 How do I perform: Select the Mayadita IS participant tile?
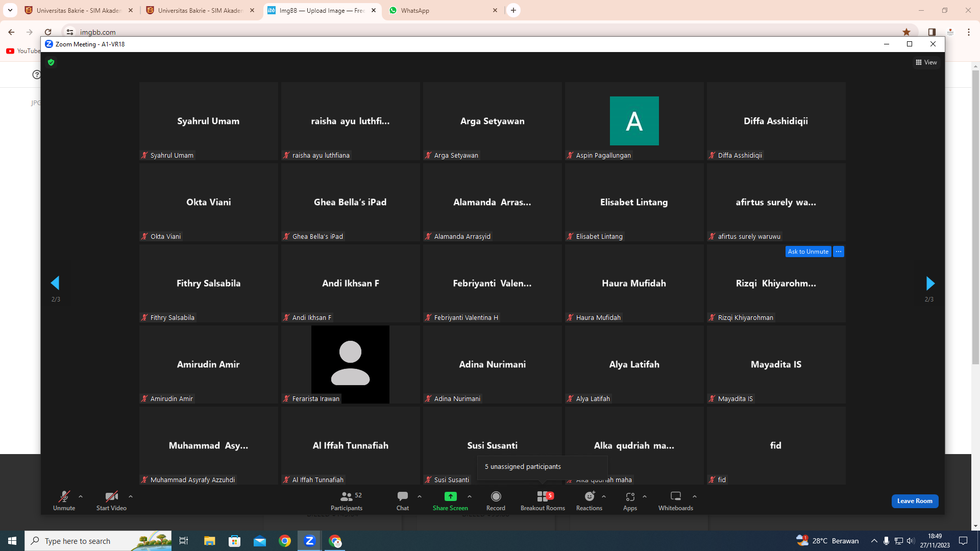[776, 364]
